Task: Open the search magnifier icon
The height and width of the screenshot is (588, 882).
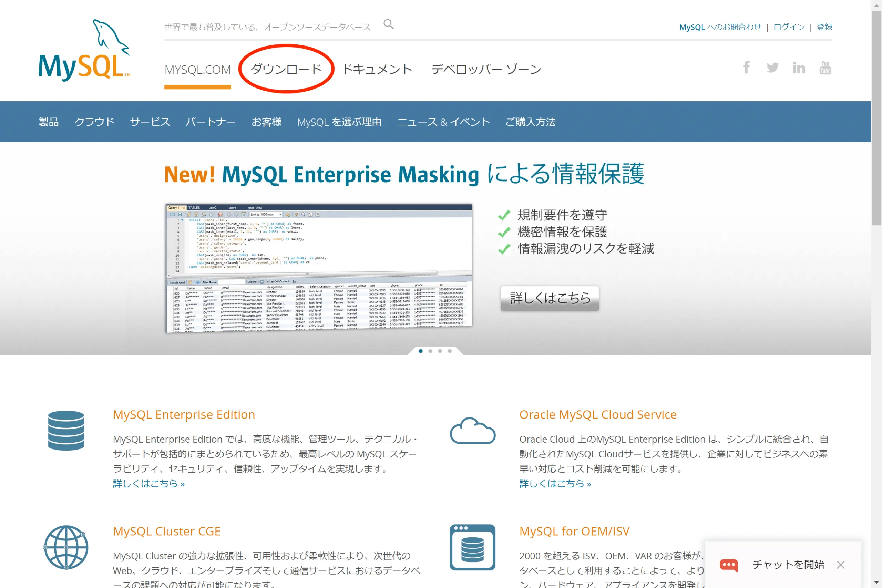Action: tap(389, 24)
